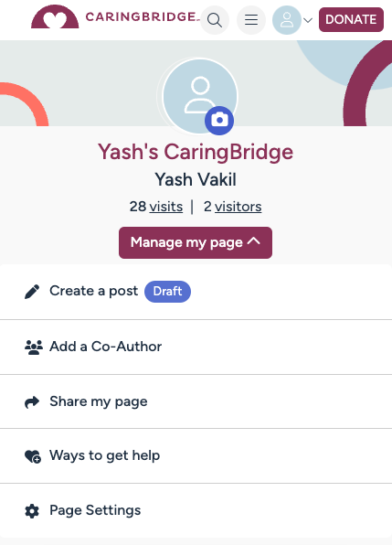This screenshot has width=392, height=545.
Task: Select Add a Co-Author menu item
Action: coord(196,347)
